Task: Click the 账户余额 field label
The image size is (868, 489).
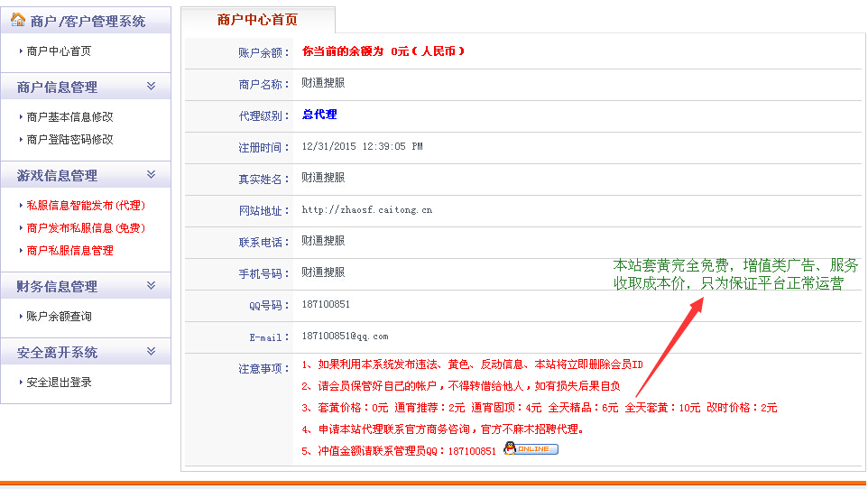Action: click(x=263, y=52)
